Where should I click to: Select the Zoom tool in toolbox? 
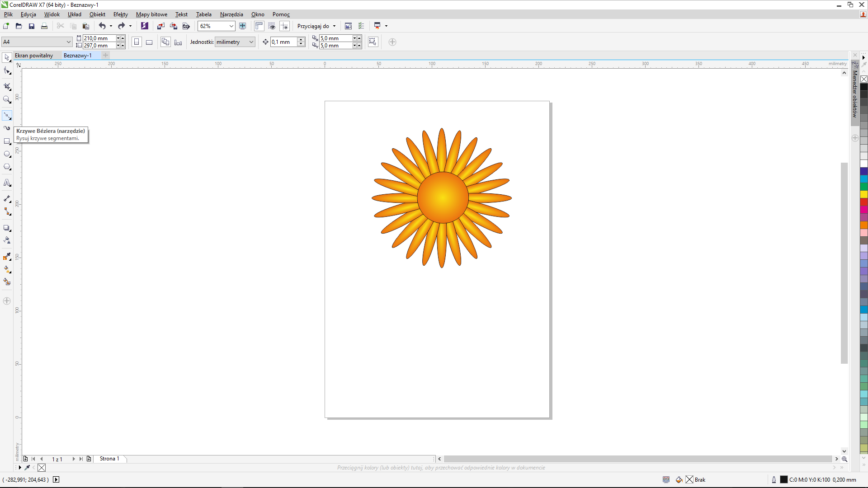[7, 99]
